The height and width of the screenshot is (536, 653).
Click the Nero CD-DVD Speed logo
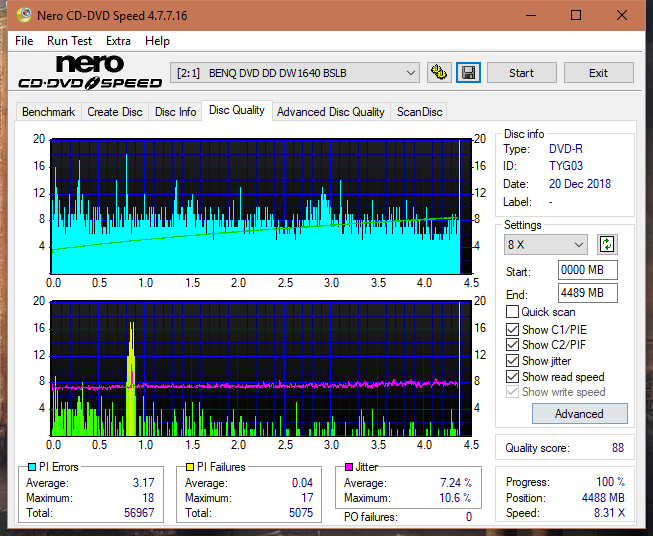(90, 72)
